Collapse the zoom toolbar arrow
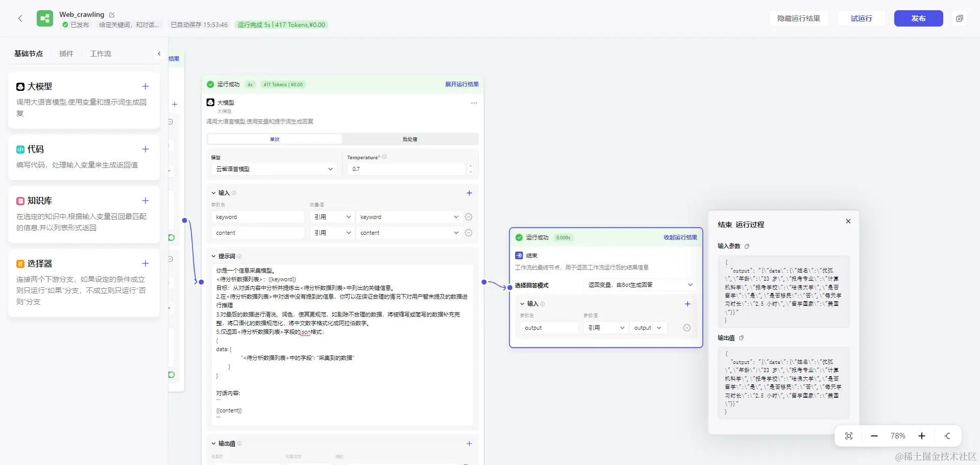 (947, 436)
